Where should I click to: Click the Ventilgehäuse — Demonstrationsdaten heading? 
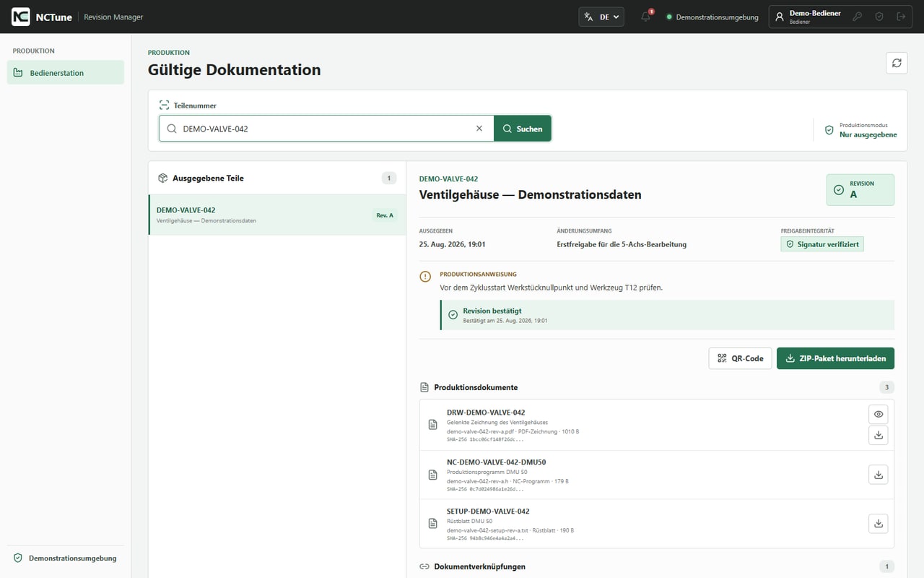coord(531,194)
